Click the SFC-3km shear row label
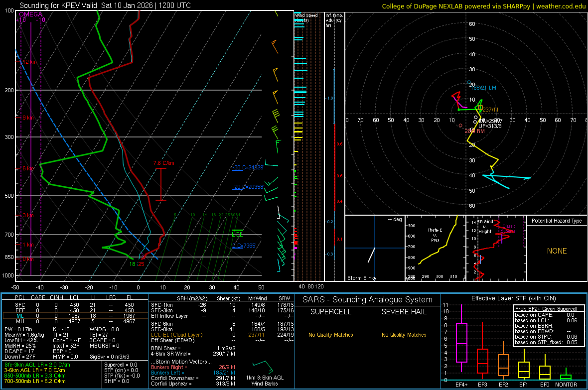This screenshot has width=588, height=390. coord(161,310)
